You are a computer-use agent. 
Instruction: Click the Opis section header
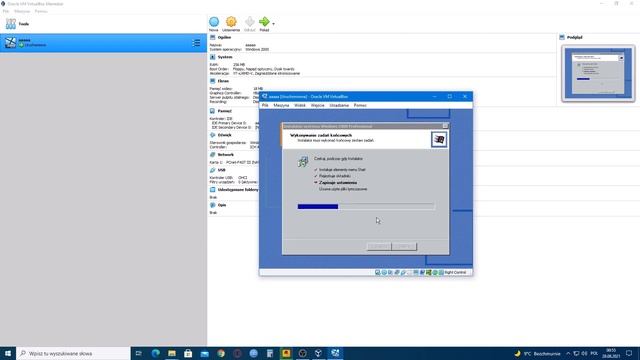point(222,205)
